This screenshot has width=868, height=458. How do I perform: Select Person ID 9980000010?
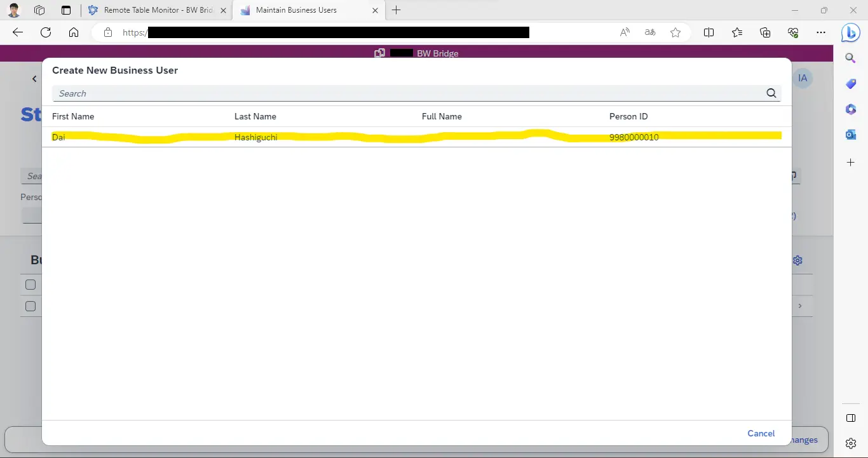click(634, 137)
